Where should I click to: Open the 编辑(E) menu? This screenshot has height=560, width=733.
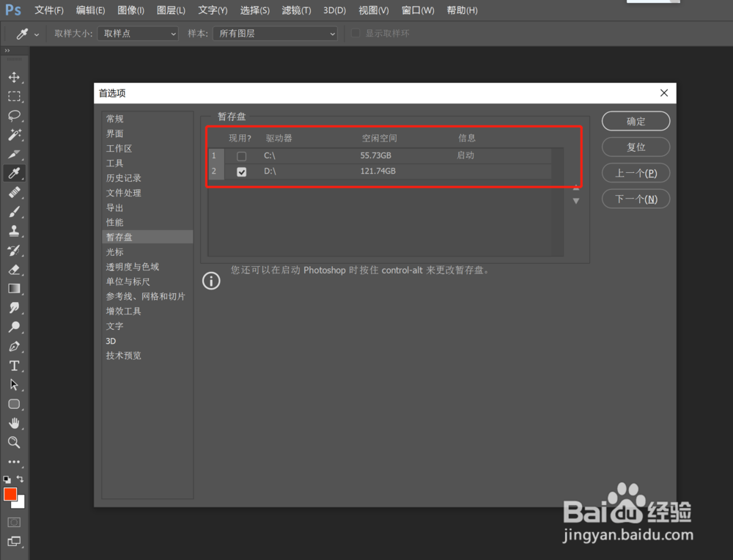click(91, 10)
